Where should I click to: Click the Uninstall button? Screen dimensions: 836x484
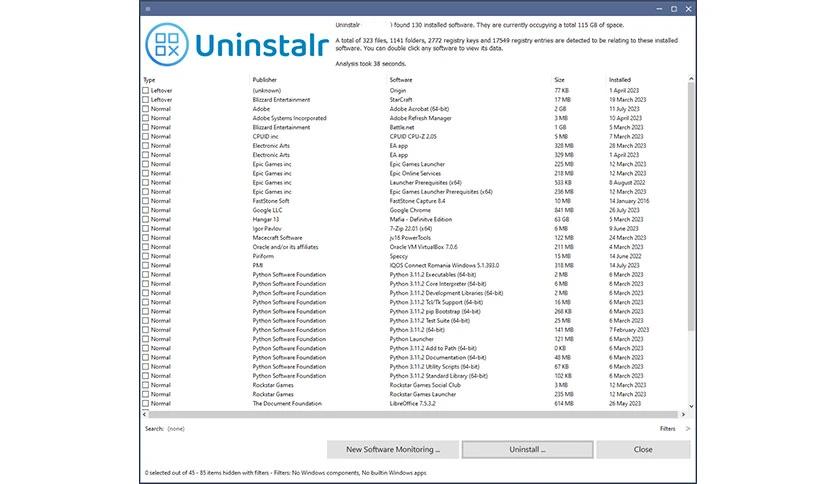[x=527, y=449]
